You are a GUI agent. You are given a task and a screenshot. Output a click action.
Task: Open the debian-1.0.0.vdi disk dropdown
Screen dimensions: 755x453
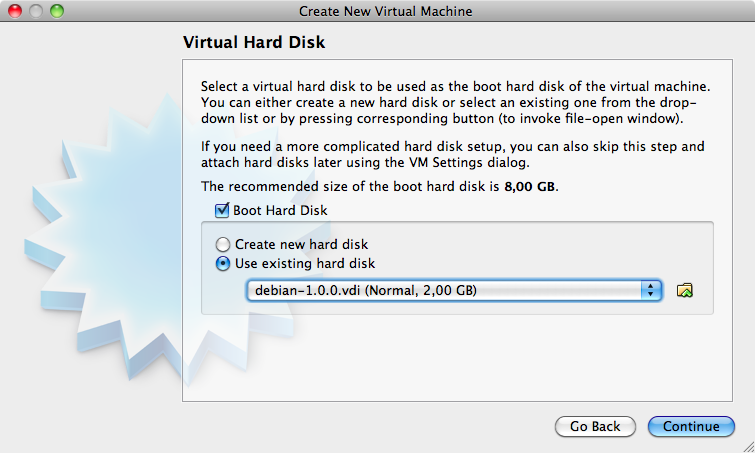(445, 290)
